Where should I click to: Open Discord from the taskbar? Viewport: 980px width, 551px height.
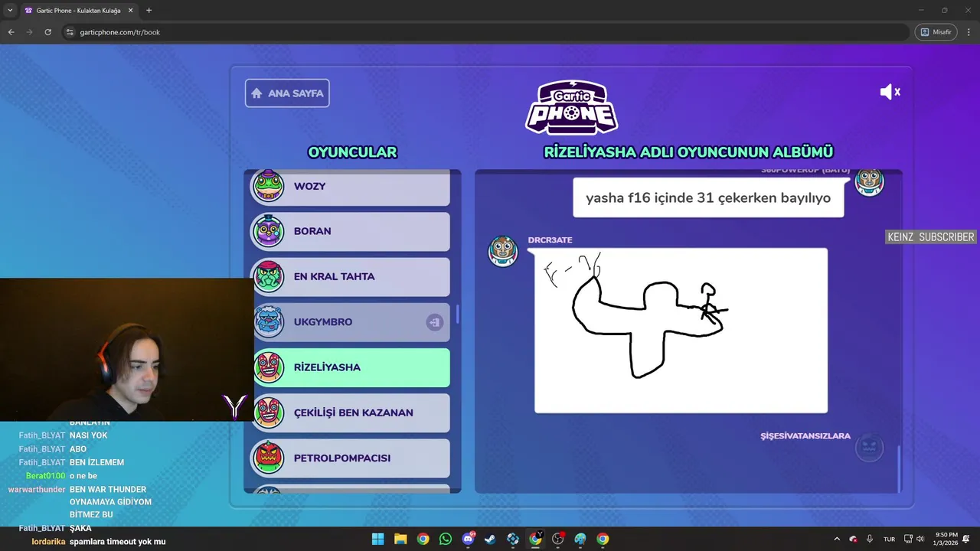(x=468, y=539)
